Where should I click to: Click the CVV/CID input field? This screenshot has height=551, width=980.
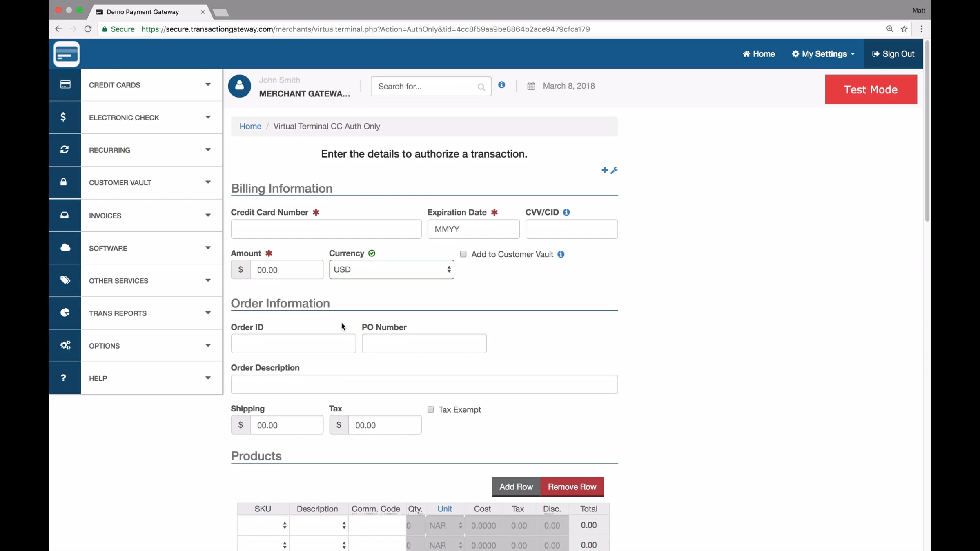572,229
